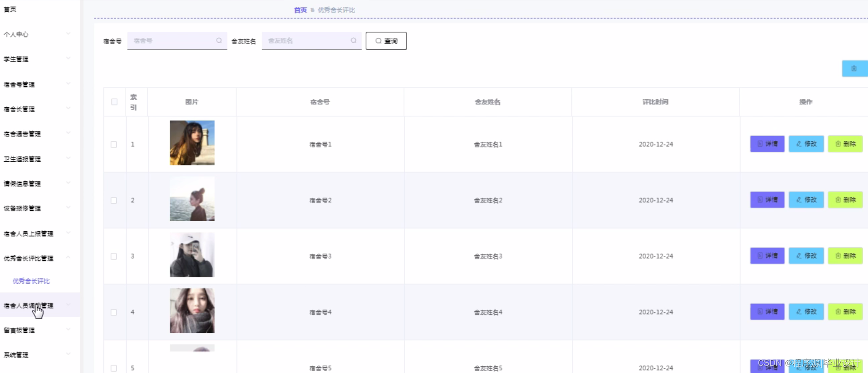868x373 pixels.
Task: Click the search icon in 舍友姓名 field
Action: point(354,41)
